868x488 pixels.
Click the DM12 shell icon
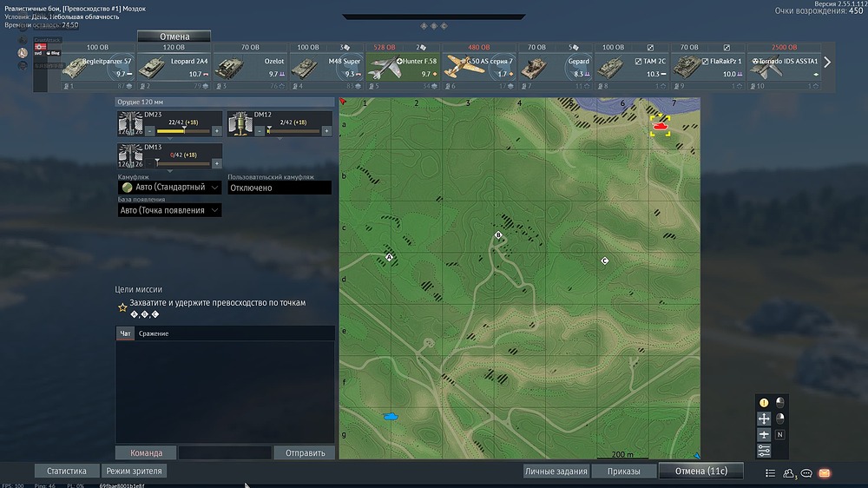240,123
